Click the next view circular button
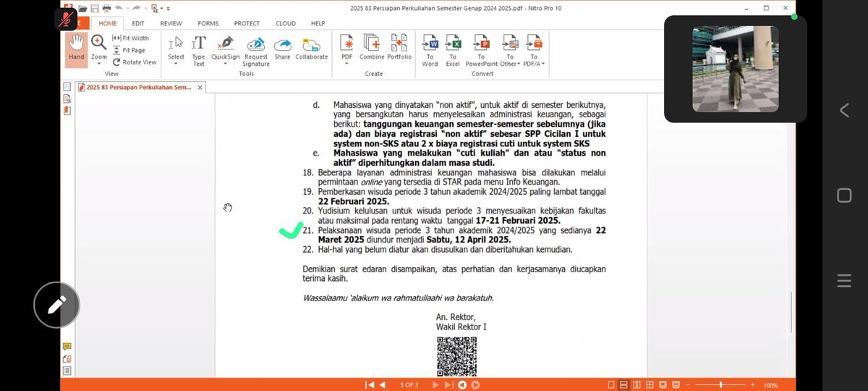The height and width of the screenshot is (391, 868). [x=474, y=384]
